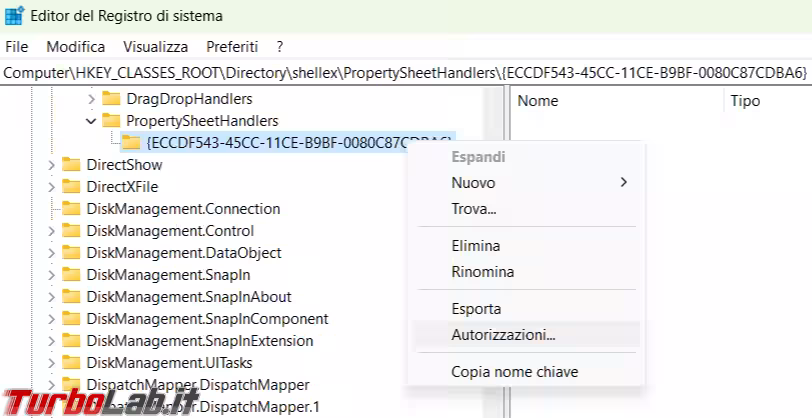
Task: Select the DirectXFile tree key
Action: pyautogui.click(x=122, y=186)
